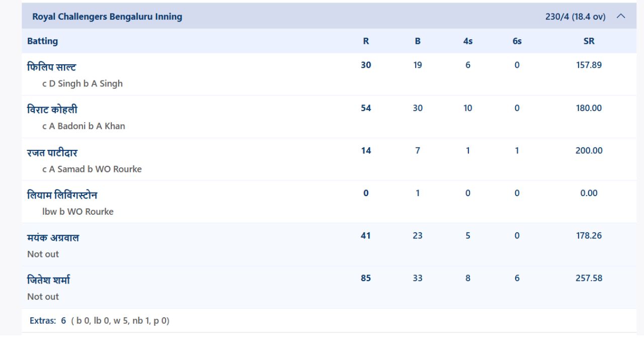Open लियाम लिविंगस्टोन player page

[x=62, y=195]
